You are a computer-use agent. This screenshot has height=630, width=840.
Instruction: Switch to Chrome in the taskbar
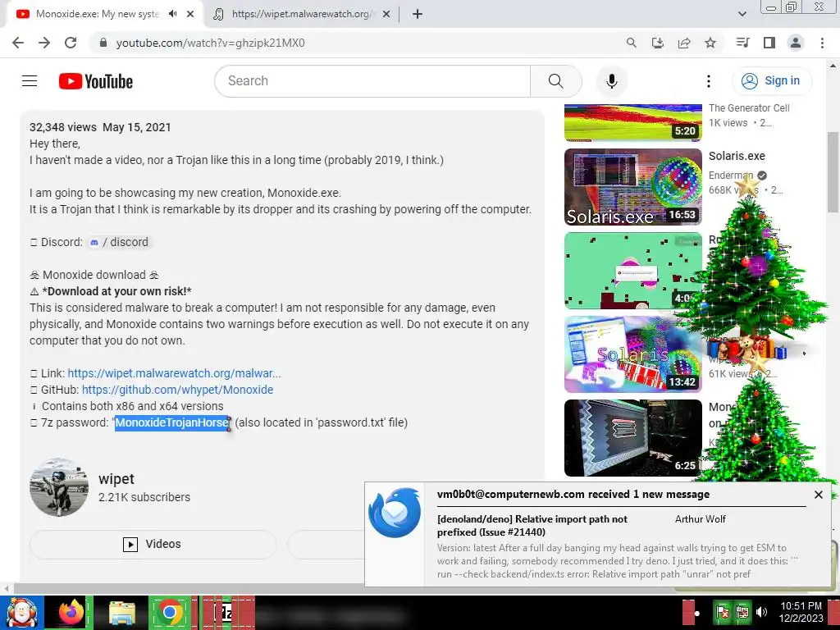click(170, 612)
